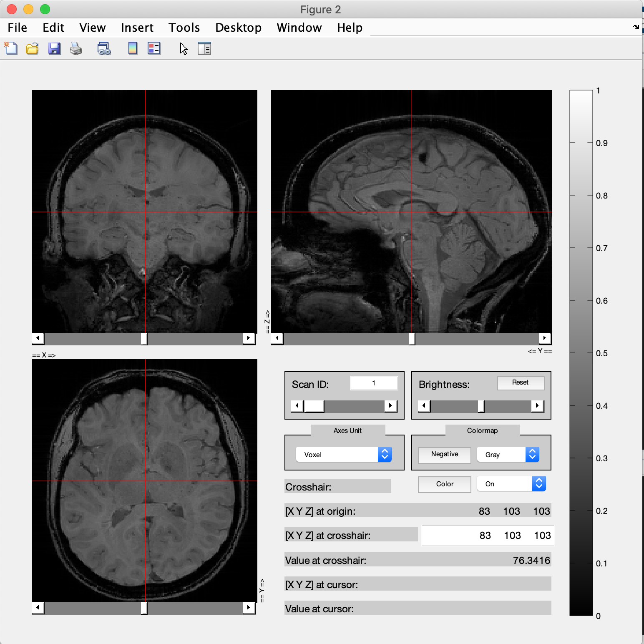Click the coronal brain view image
The height and width of the screenshot is (644, 644).
click(145, 211)
